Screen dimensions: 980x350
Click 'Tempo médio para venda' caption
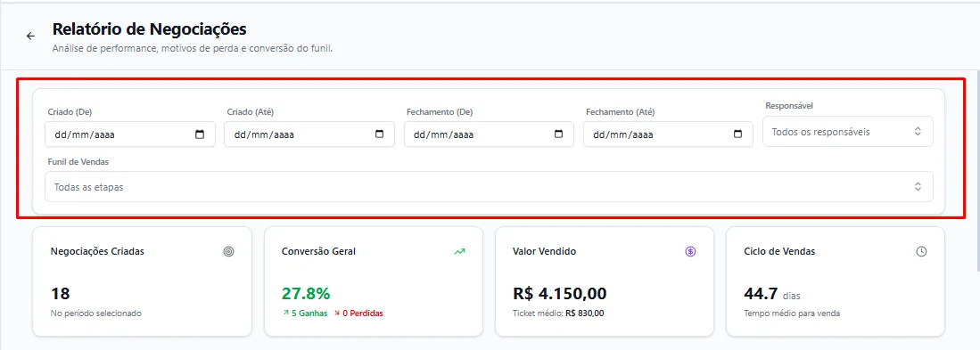click(x=792, y=313)
